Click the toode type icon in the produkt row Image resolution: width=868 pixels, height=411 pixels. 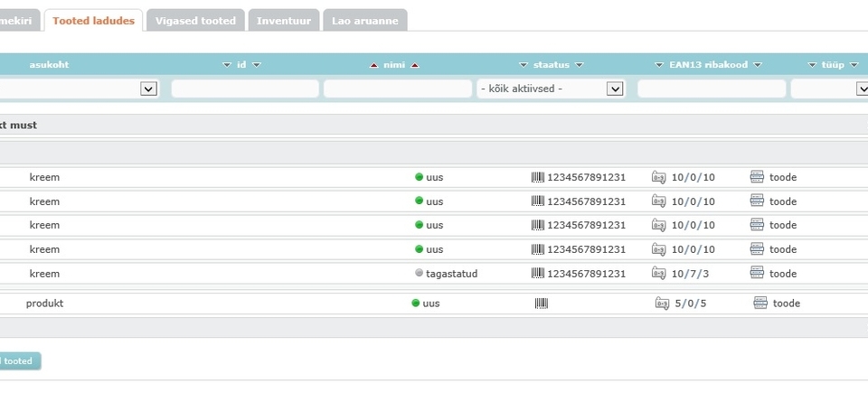(760, 304)
